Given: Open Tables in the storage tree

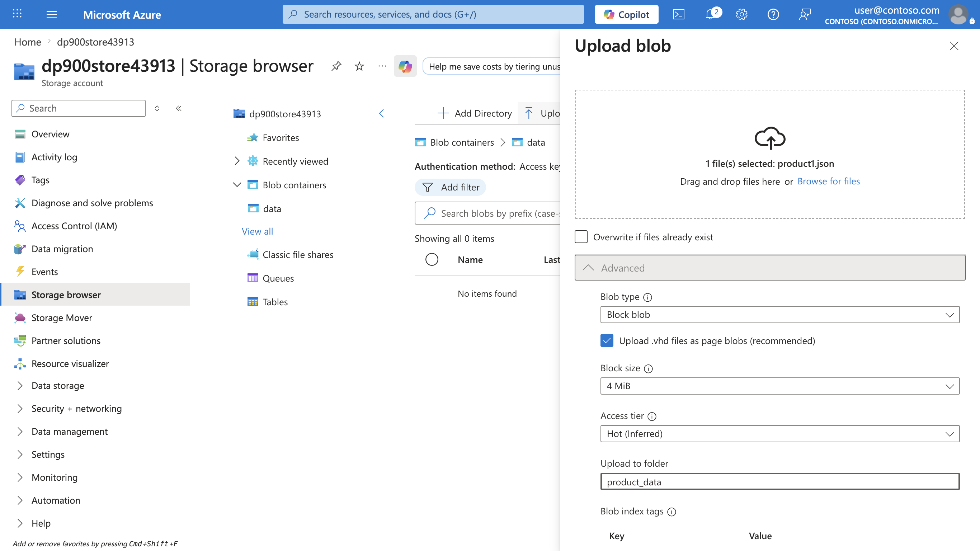Looking at the screenshot, I should coord(275,302).
